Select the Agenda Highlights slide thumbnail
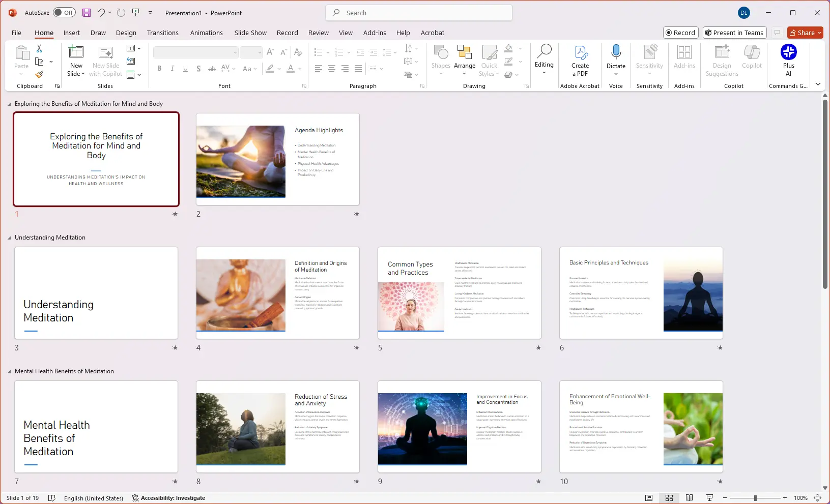 tap(278, 159)
